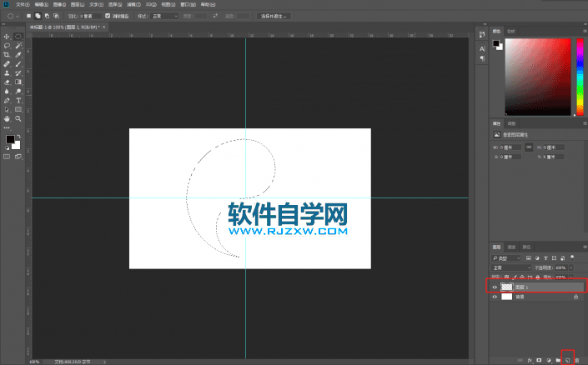Image resolution: width=588 pixels, height=365 pixels.
Task: Open the layer filter type dropdown
Action: pyautogui.click(x=506, y=258)
